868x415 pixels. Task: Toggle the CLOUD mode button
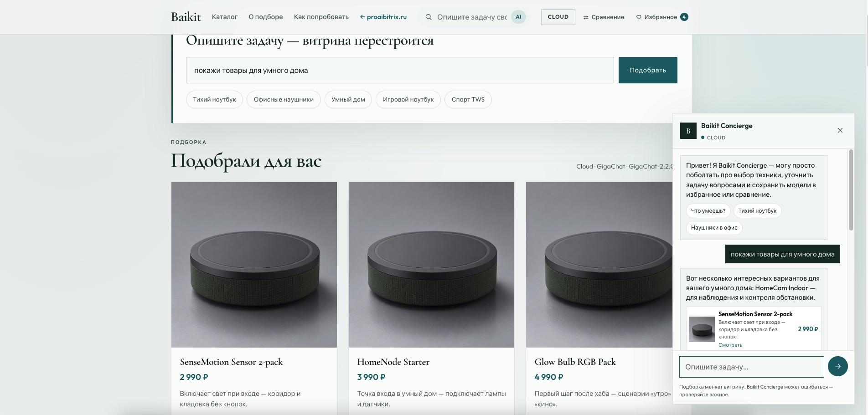click(x=558, y=17)
